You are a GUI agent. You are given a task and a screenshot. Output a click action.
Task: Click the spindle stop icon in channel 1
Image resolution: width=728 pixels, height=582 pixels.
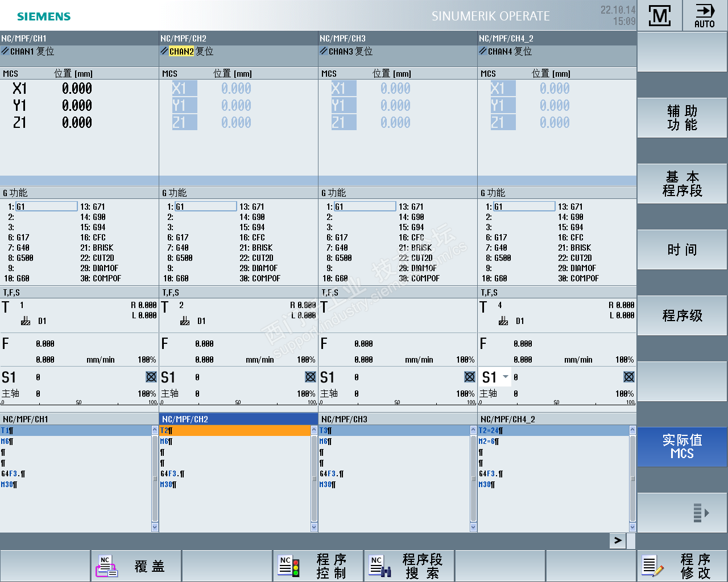click(151, 377)
